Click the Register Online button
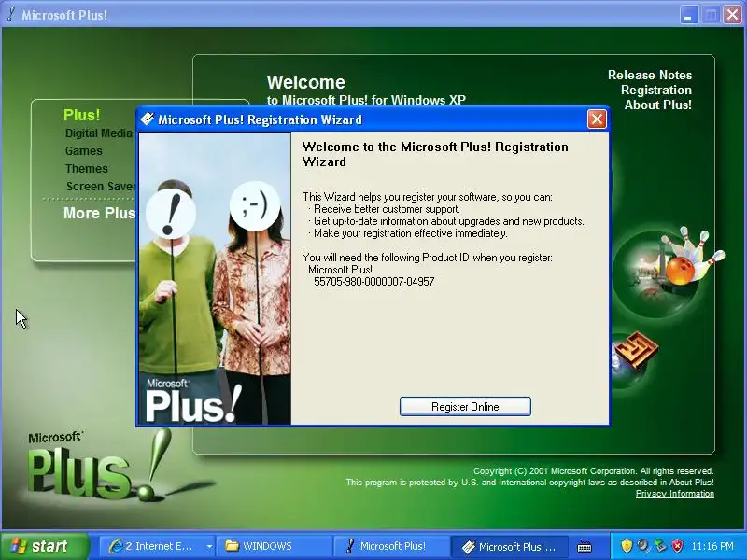This screenshot has height=560, width=747. click(x=465, y=406)
